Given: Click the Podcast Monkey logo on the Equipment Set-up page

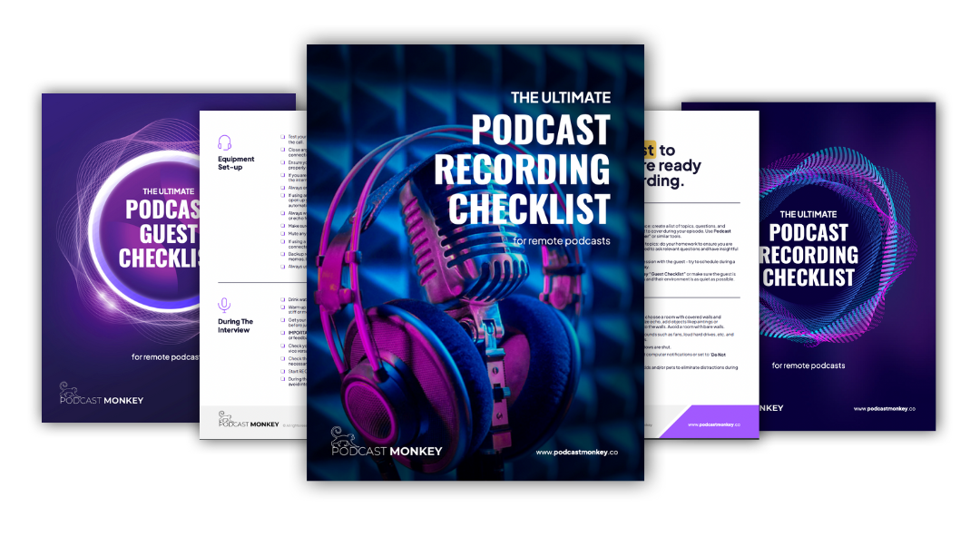Looking at the screenshot, I should click(x=248, y=419).
